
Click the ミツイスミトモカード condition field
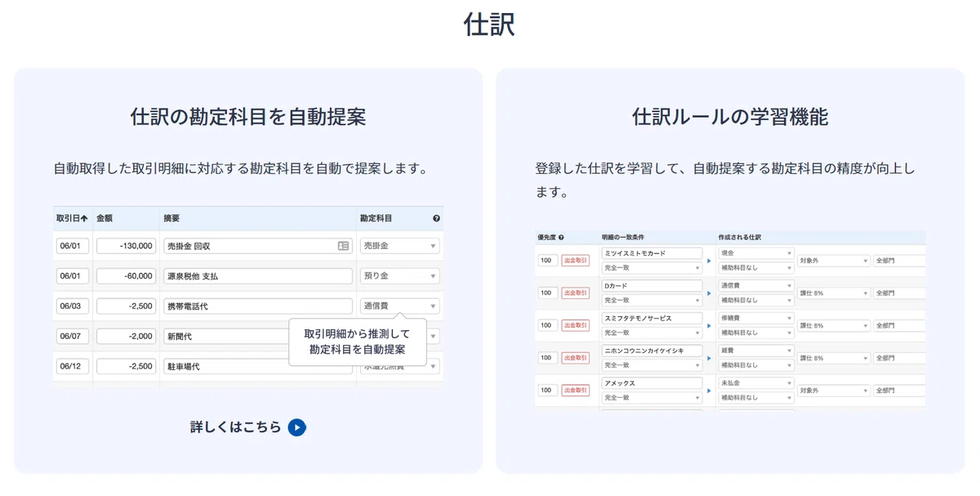(x=652, y=254)
